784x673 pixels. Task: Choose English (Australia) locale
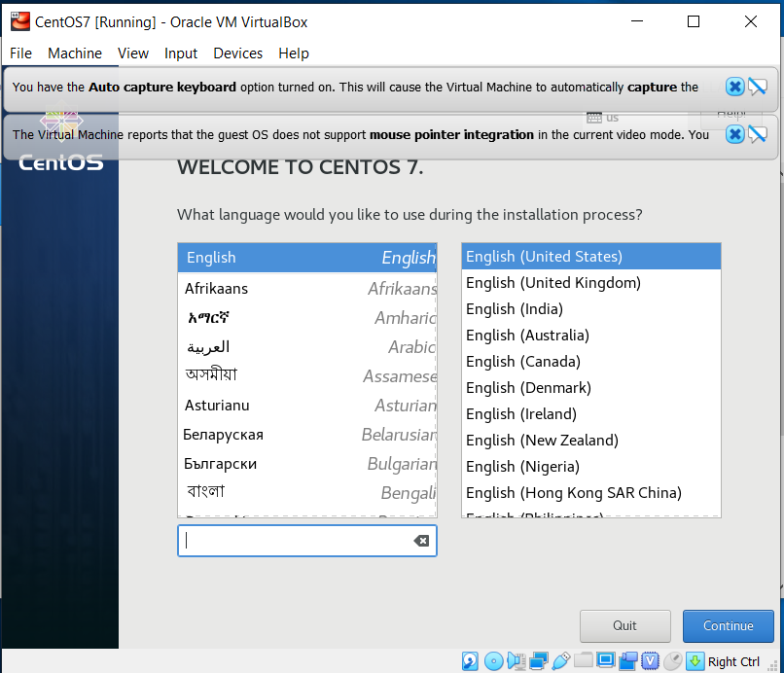tap(591, 336)
